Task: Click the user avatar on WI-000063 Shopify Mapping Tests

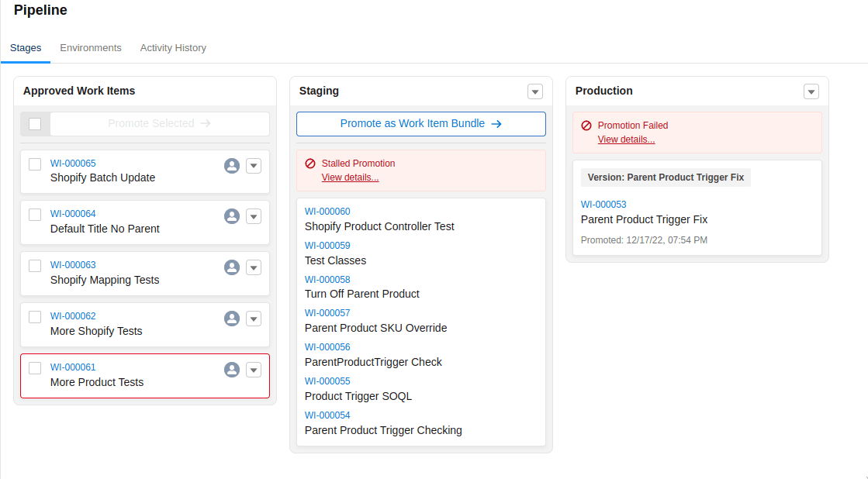Action: (x=231, y=267)
